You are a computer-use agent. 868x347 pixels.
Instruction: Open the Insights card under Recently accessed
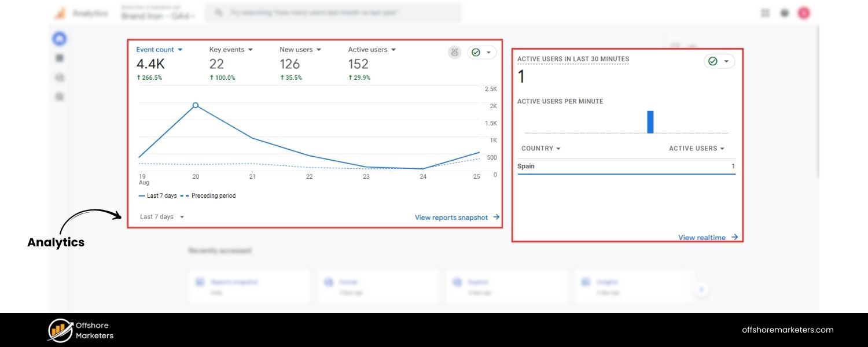point(635,285)
